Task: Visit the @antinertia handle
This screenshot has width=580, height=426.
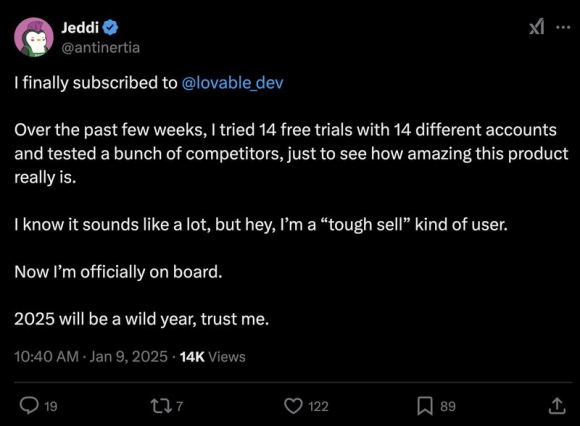Action: [100, 48]
